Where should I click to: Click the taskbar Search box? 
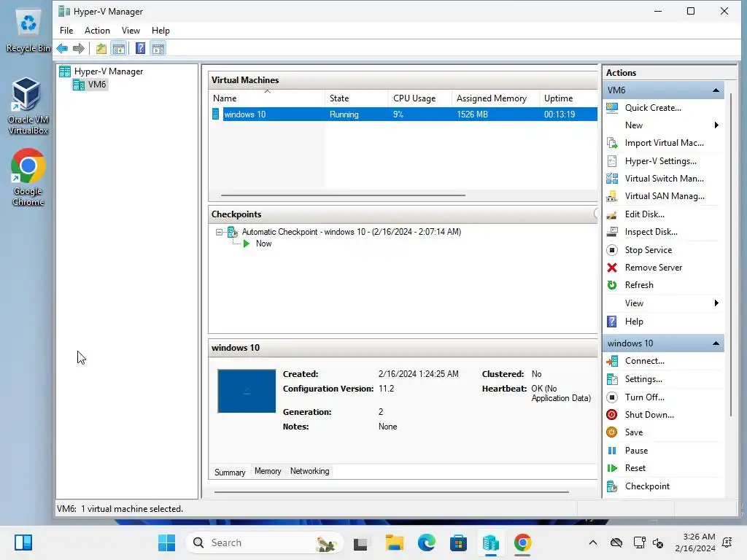pos(265,542)
